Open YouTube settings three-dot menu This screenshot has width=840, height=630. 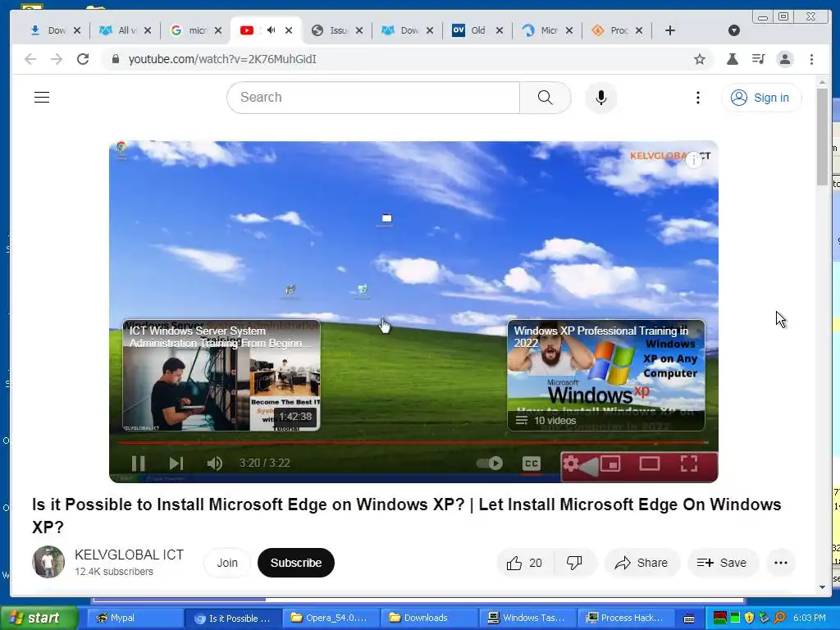coord(697,98)
